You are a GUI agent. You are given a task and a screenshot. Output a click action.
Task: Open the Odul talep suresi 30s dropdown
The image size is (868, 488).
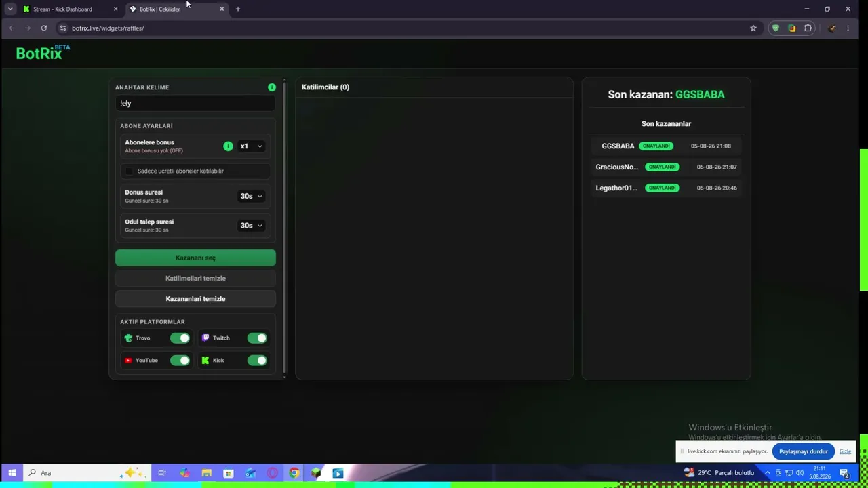point(251,226)
